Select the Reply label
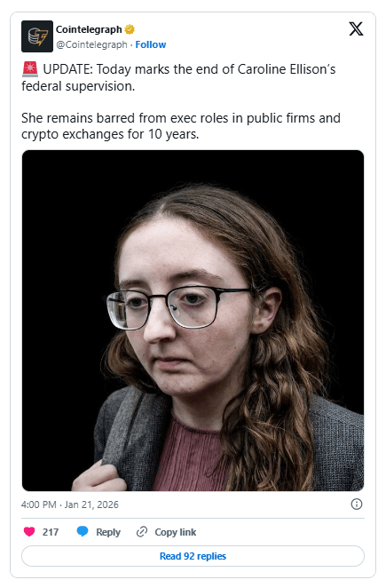 pos(108,532)
